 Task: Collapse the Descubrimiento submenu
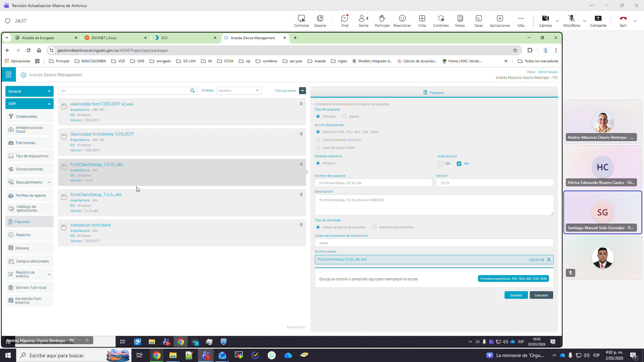click(49, 183)
